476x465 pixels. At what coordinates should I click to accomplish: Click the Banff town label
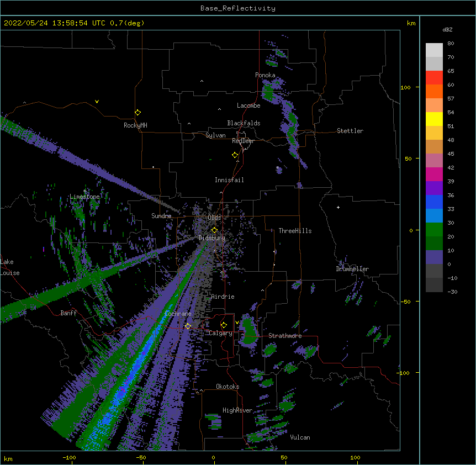(68, 313)
